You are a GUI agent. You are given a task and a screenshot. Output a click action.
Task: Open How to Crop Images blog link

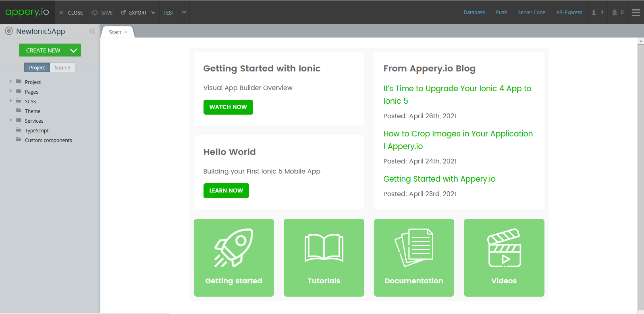pyautogui.click(x=458, y=140)
